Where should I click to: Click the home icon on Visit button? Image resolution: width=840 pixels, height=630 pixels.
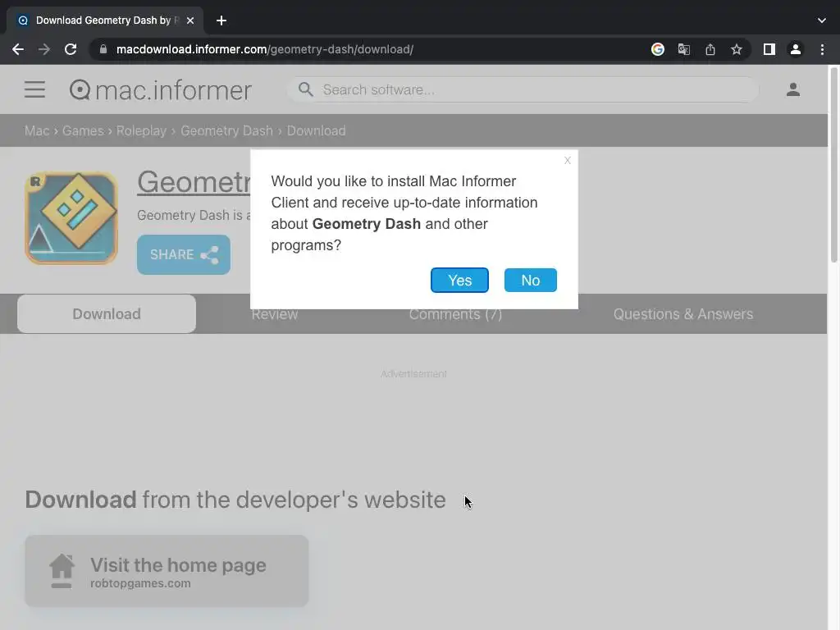[x=62, y=571]
